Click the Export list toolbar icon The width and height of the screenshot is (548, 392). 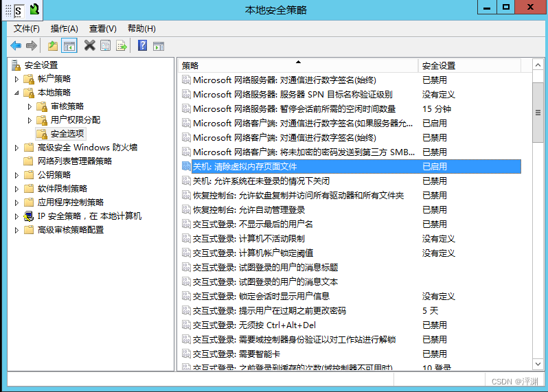[x=122, y=45]
